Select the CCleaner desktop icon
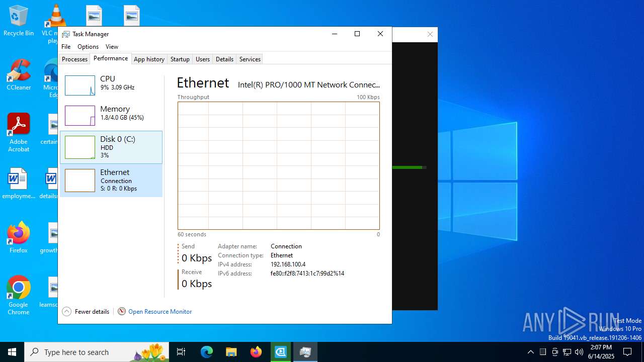 tap(19, 75)
